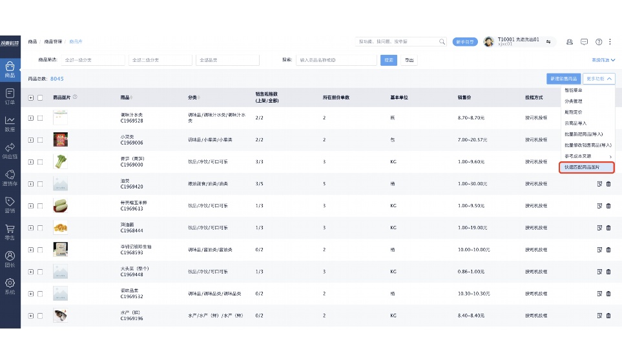Collapse the 更多功能 dropdown button
622x364 pixels.
point(599,79)
